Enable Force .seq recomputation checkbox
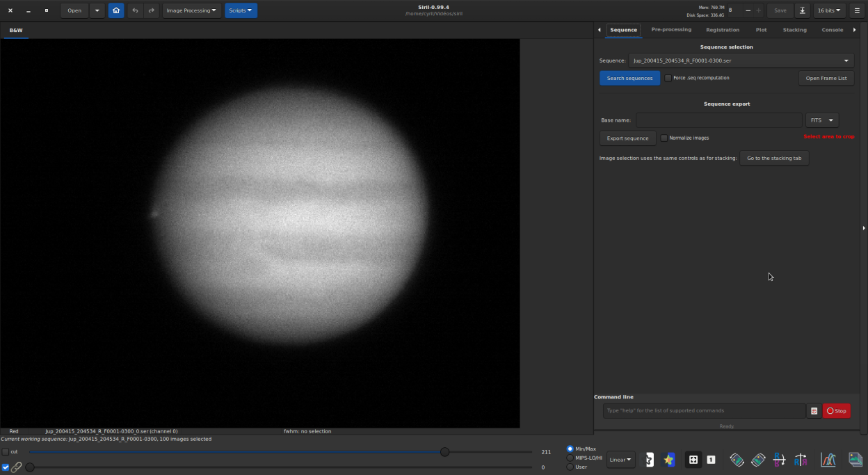This screenshot has height=475, width=868. tap(668, 78)
